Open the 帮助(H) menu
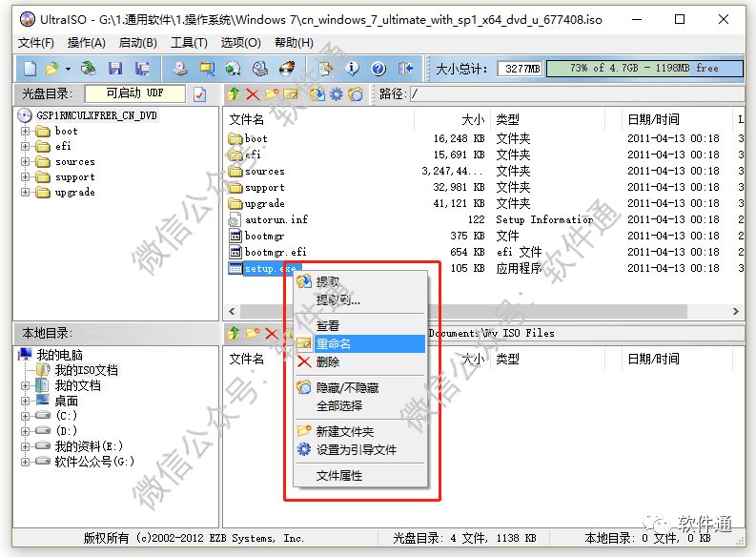 click(x=295, y=43)
